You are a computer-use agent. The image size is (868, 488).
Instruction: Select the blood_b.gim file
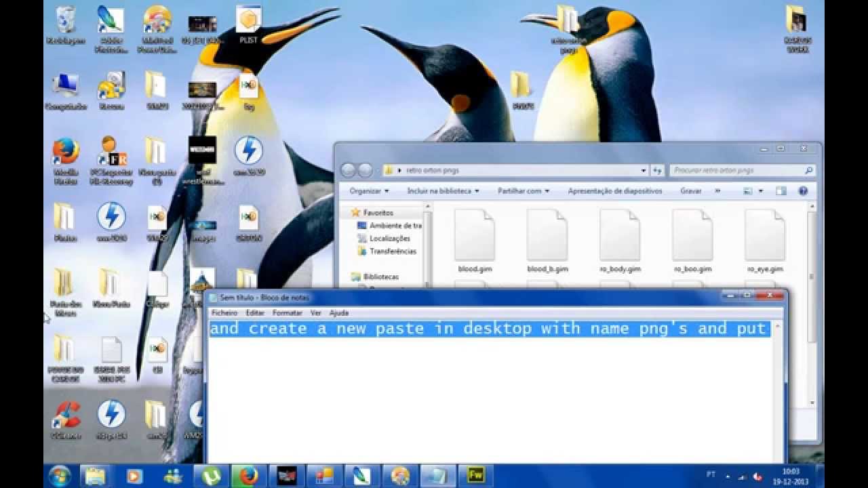(547, 241)
